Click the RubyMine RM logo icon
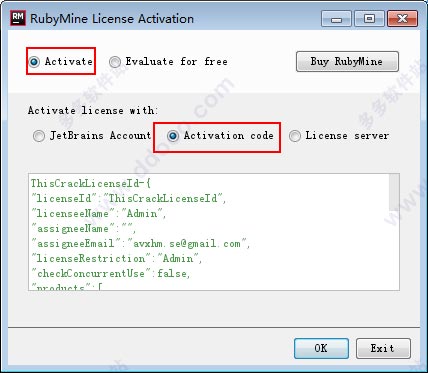Image resolution: width=428 pixels, height=373 pixels. point(18,18)
